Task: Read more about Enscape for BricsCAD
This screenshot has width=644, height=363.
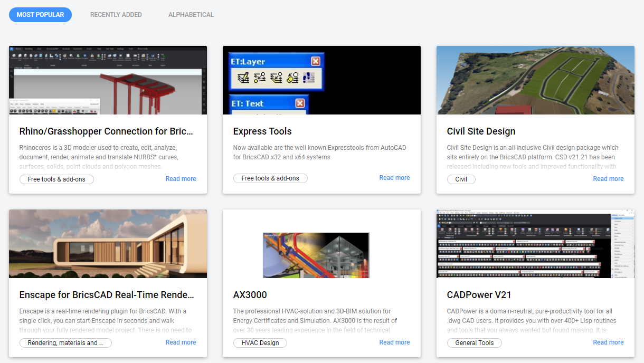Action: click(x=181, y=342)
